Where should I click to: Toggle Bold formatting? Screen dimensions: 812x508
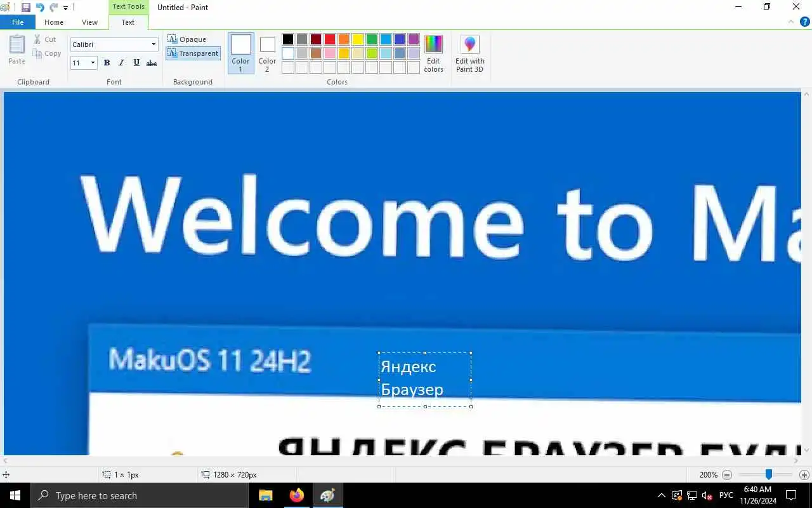(107, 63)
